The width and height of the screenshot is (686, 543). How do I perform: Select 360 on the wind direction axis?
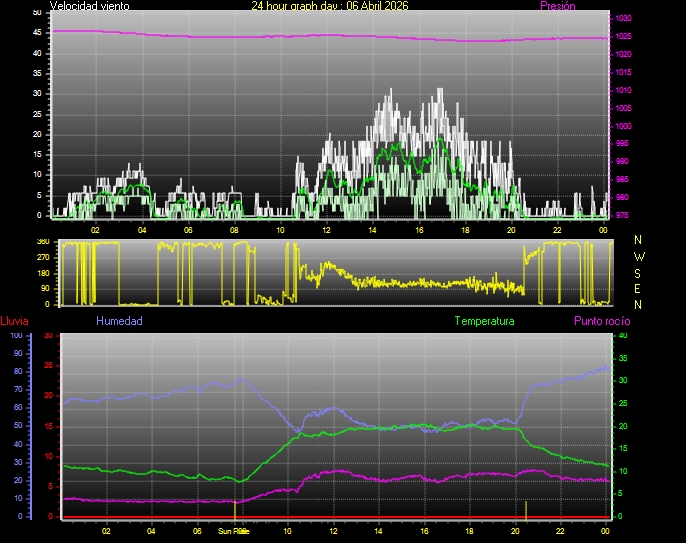click(42, 243)
